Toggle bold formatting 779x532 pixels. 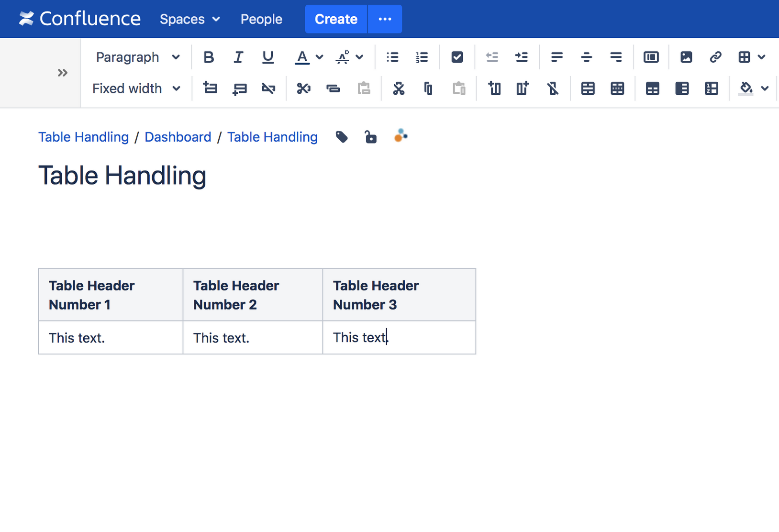point(209,57)
